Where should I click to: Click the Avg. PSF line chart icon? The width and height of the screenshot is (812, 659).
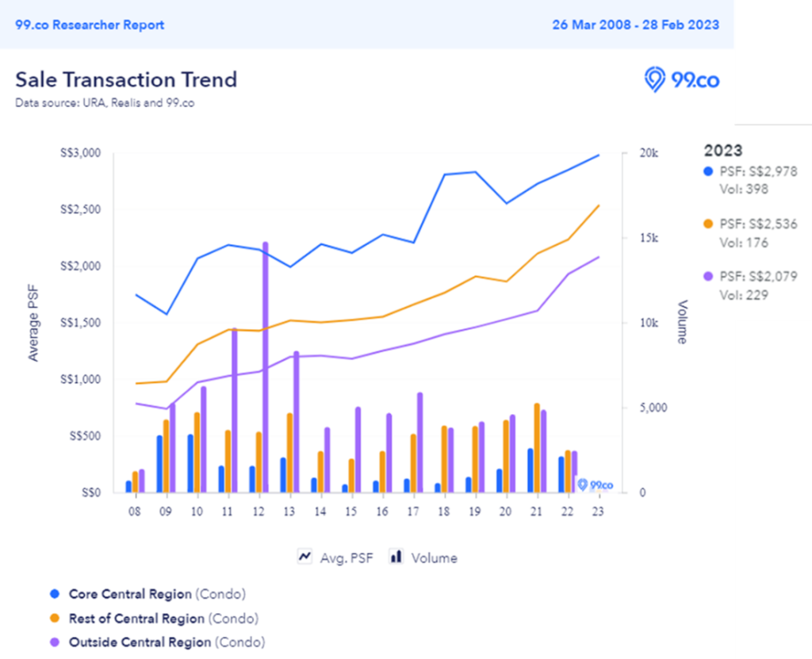(x=304, y=557)
